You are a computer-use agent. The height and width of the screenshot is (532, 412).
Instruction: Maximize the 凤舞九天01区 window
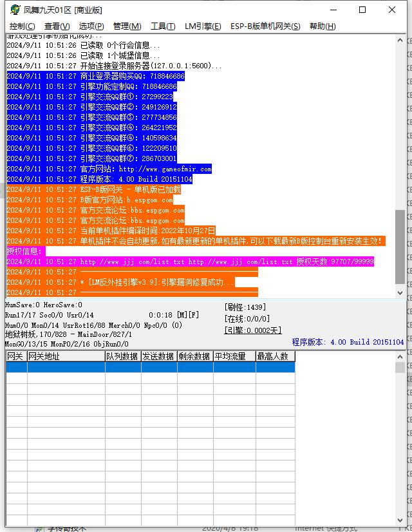(x=362, y=10)
